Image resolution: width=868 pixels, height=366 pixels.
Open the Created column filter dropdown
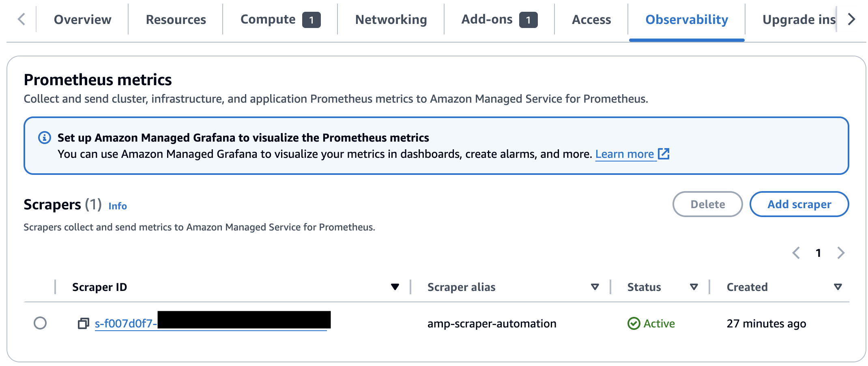tap(837, 287)
